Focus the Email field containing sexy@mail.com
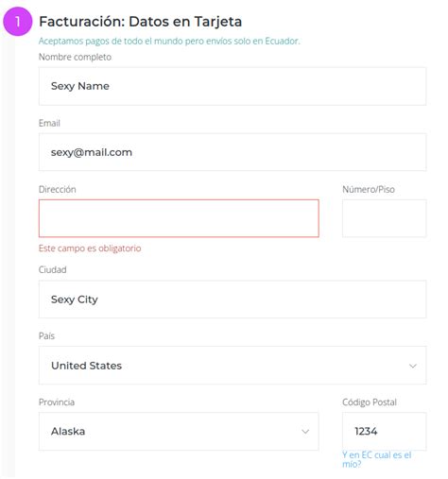This screenshot has width=448, height=479. pyautogui.click(x=233, y=152)
